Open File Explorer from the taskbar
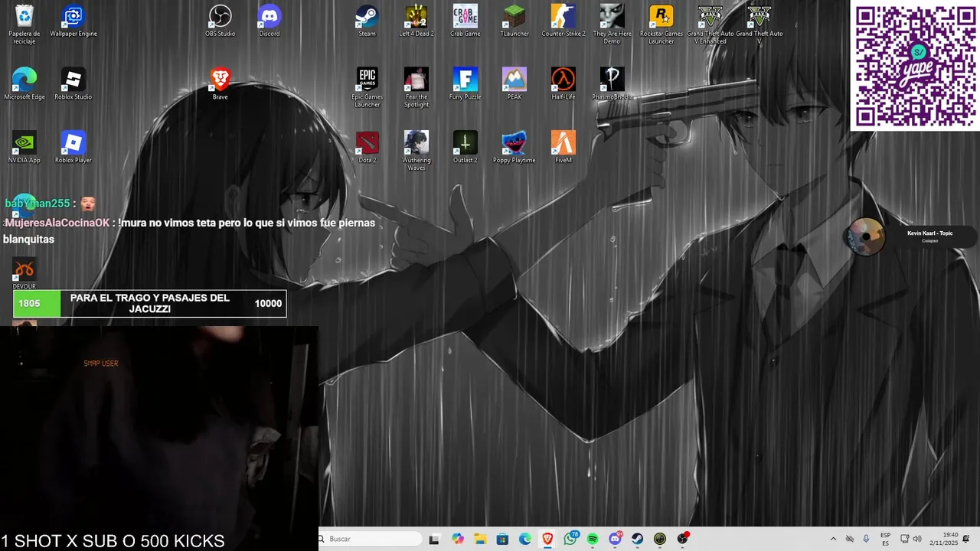 480,539
